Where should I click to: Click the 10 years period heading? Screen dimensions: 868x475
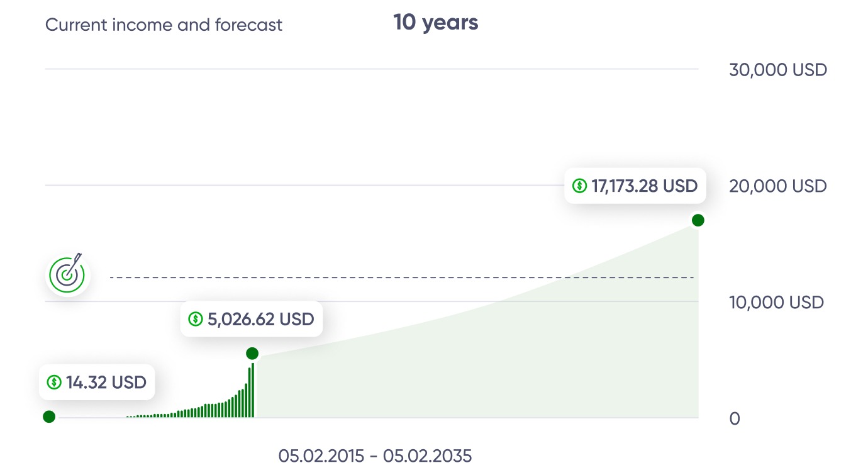[436, 23]
